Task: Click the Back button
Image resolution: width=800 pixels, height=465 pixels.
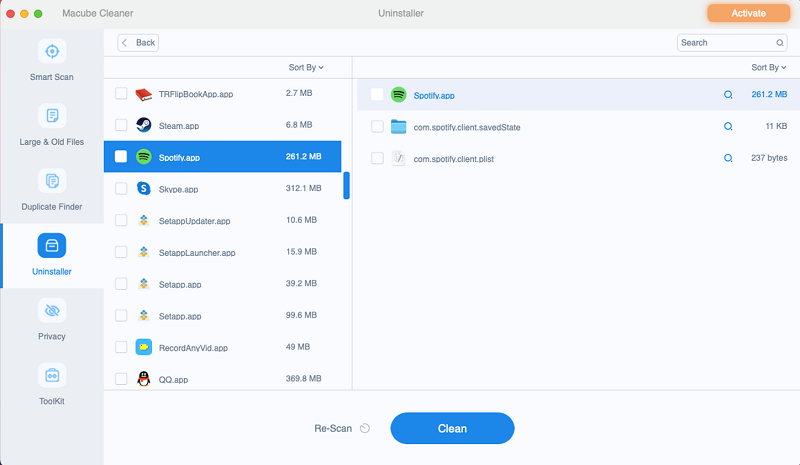Action: tap(138, 43)
